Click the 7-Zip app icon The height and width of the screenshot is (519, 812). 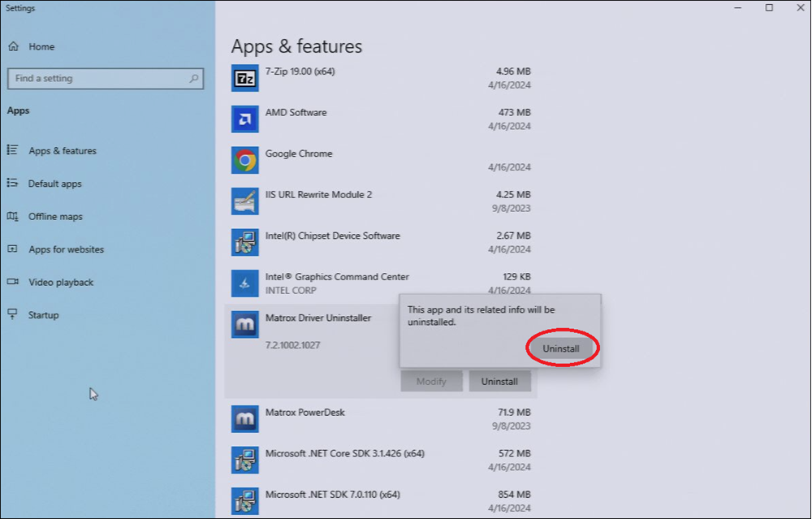244,78
